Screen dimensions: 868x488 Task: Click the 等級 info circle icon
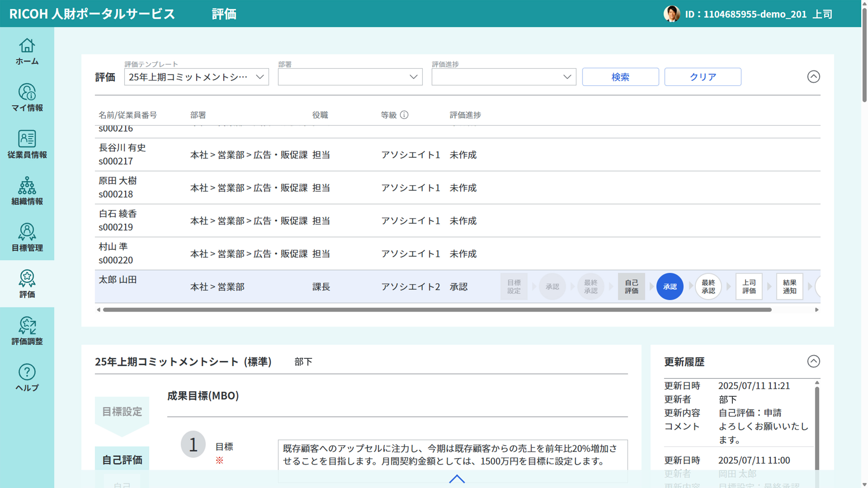click(404, 115)
